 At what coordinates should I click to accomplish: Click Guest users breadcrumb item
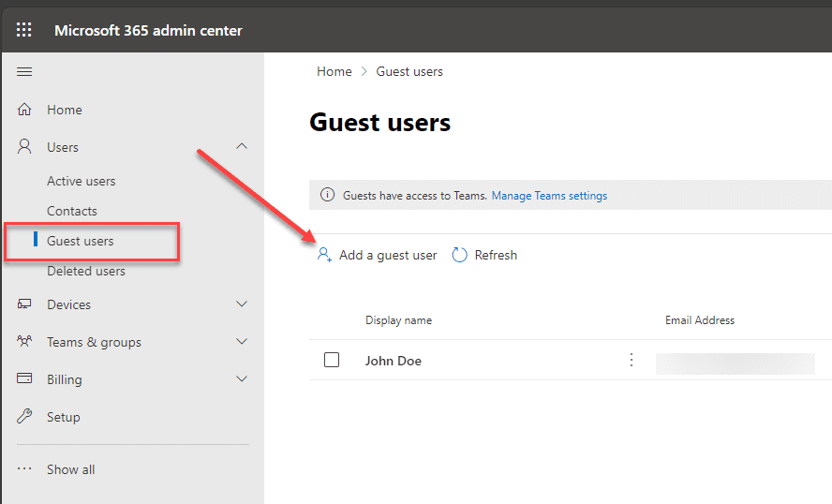pyautogui.click(x=409, y=71)
